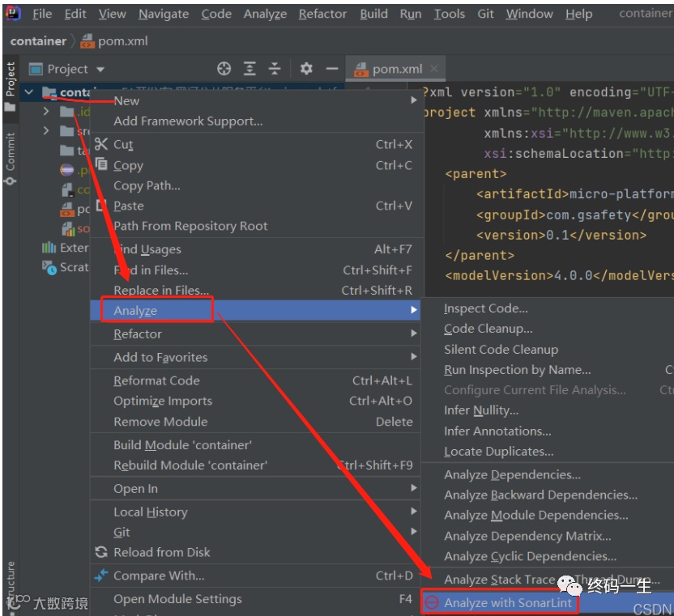Click the Cut scissors icon in context menu
Viewport: 674px width, 616px height.
pos(101,144)
